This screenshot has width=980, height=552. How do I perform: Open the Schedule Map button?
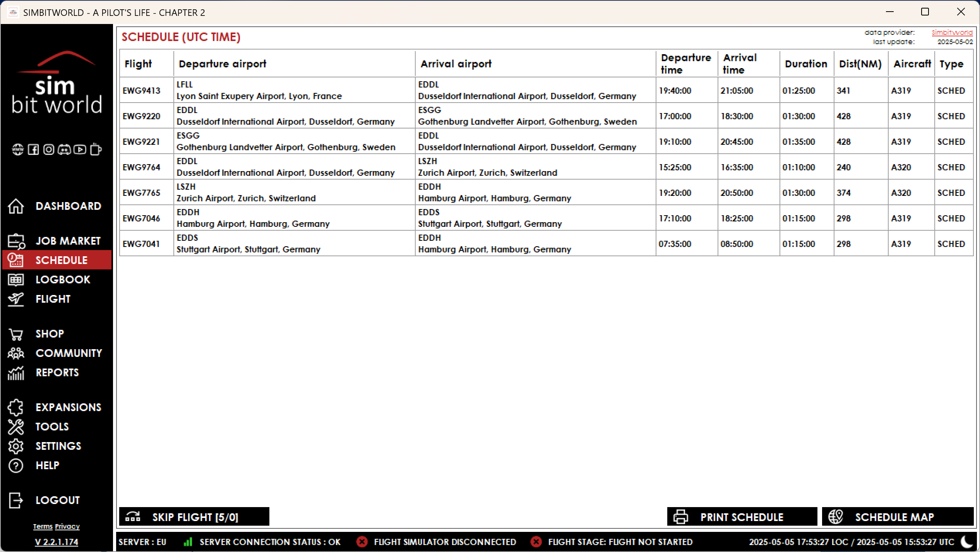click(897, 517)
